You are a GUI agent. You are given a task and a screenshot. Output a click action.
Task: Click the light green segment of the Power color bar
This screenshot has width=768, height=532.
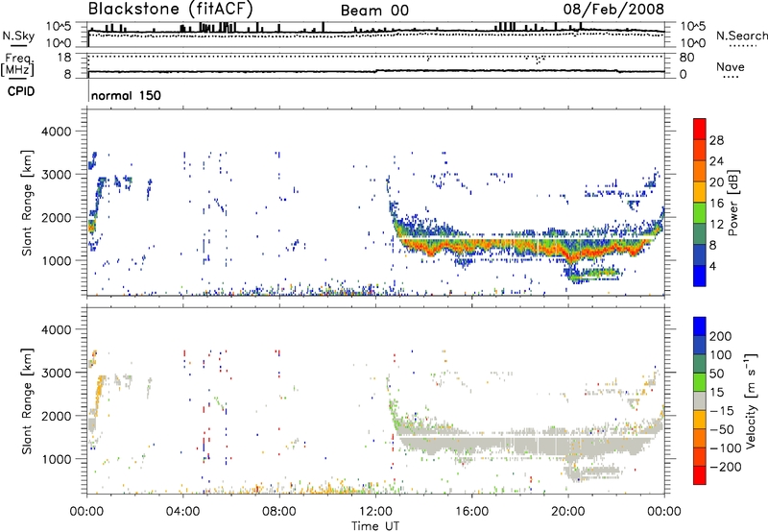coord(700,212)
